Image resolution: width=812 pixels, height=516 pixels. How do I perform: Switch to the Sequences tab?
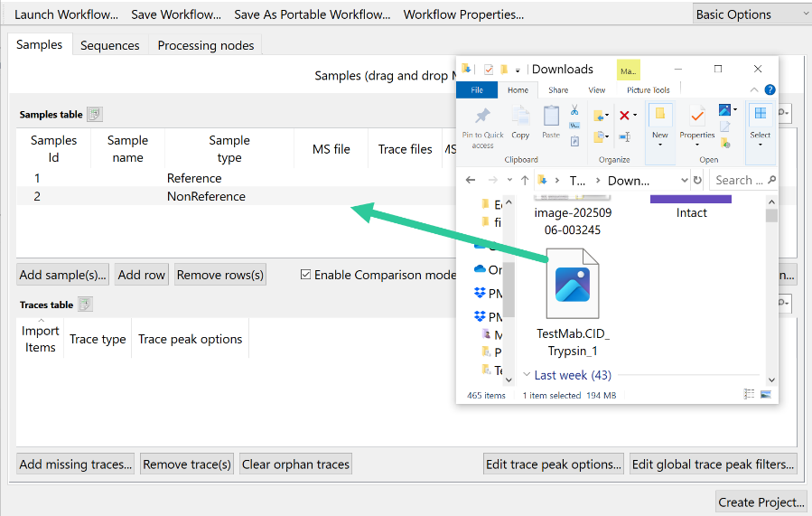tap(110, 45)
